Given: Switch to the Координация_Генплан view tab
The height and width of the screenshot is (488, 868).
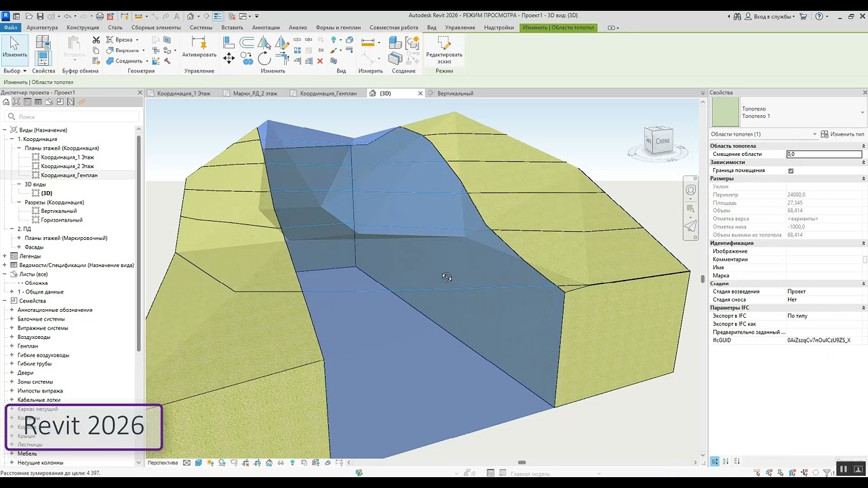Looking at the screenshot, I should [328, 94].
